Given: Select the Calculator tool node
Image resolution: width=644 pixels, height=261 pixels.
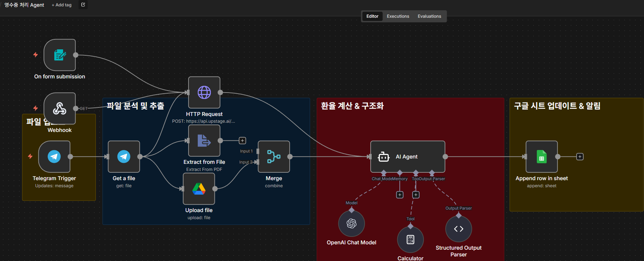Looking at the screenshot, I should [x=410, y=240].
